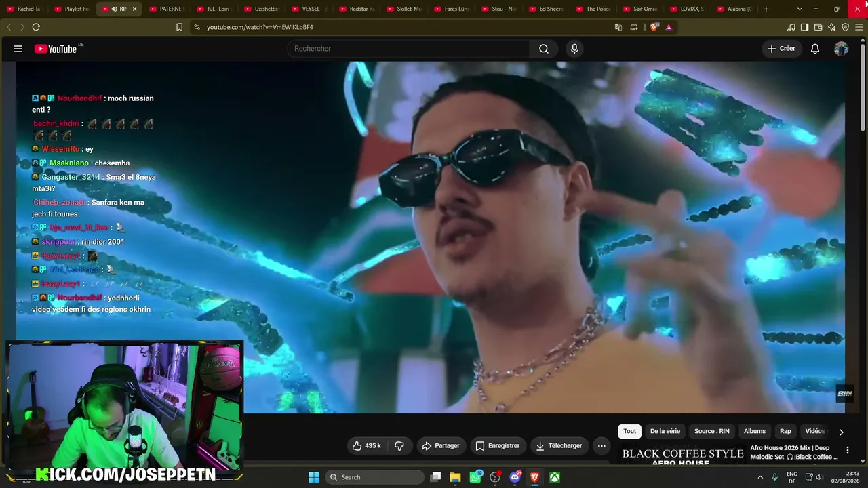Open Brave Wallet icon

click(818, 27)
